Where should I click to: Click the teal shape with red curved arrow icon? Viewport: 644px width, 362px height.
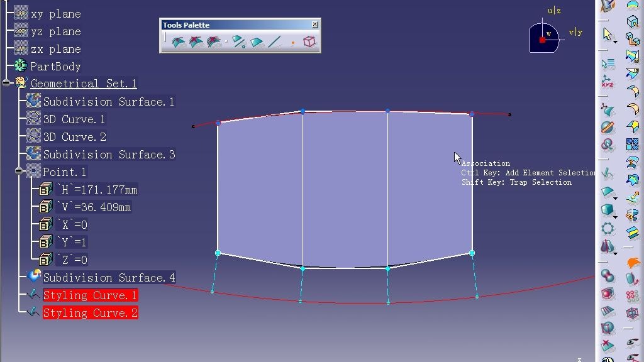[x=633, y=278]
